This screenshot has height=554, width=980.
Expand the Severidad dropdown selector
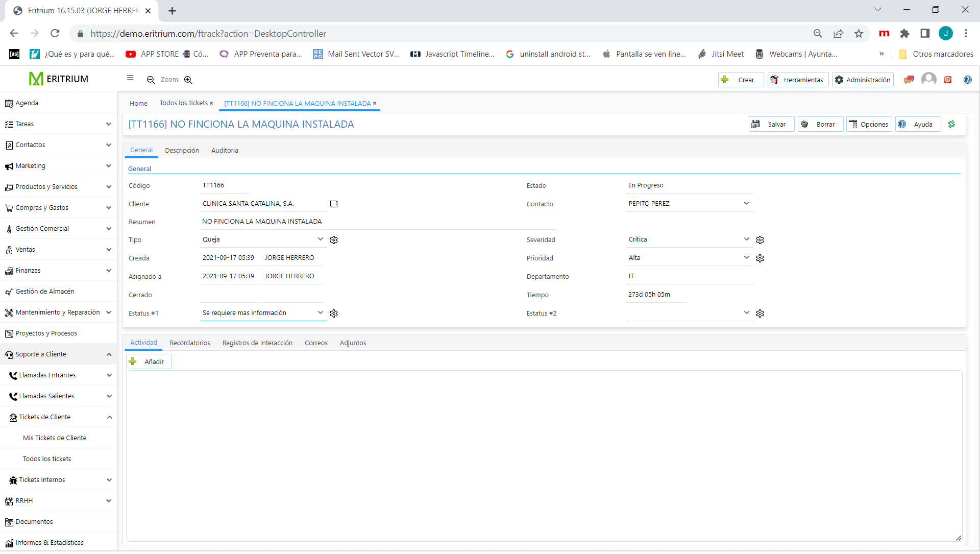(746, 239)
